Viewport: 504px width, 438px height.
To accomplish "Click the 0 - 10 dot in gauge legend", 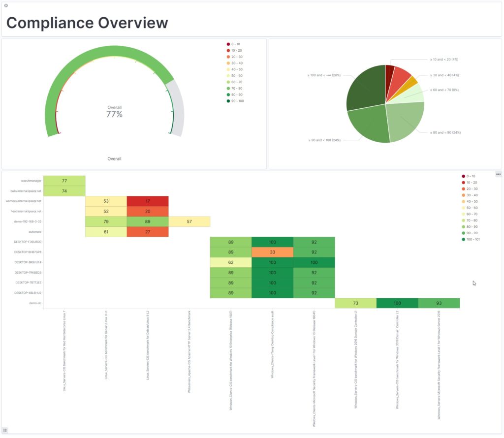I will (x=228, y=44).
